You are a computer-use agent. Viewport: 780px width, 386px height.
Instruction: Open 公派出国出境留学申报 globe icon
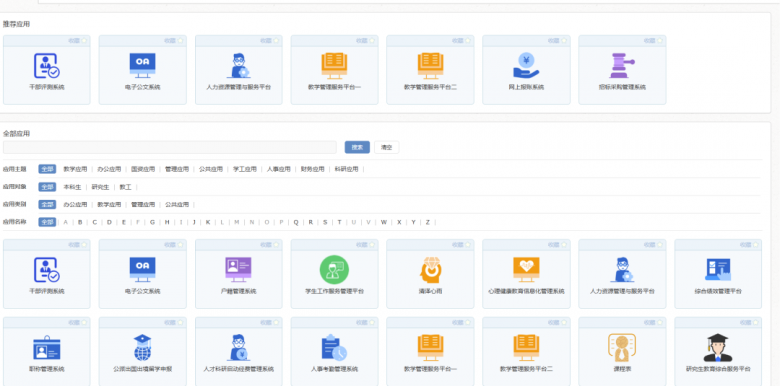point(142,347)
